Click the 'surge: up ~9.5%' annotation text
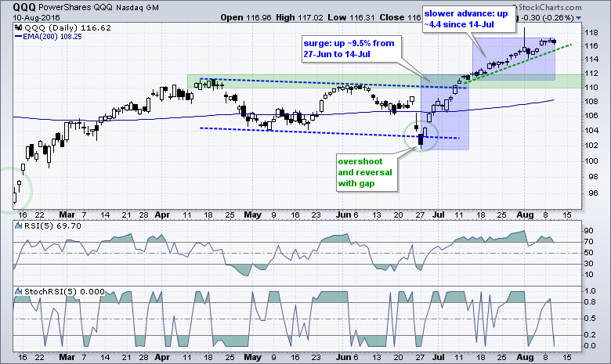 pos(349,49)
